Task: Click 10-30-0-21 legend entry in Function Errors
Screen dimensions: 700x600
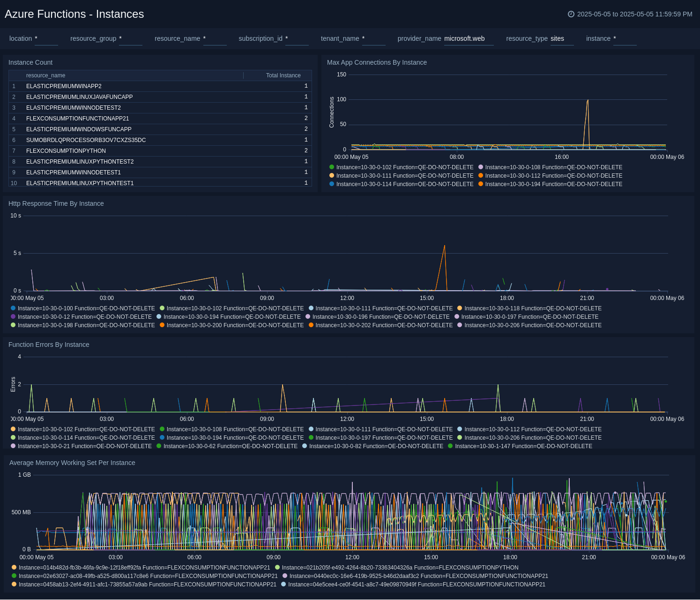Action: click(81, 446)
